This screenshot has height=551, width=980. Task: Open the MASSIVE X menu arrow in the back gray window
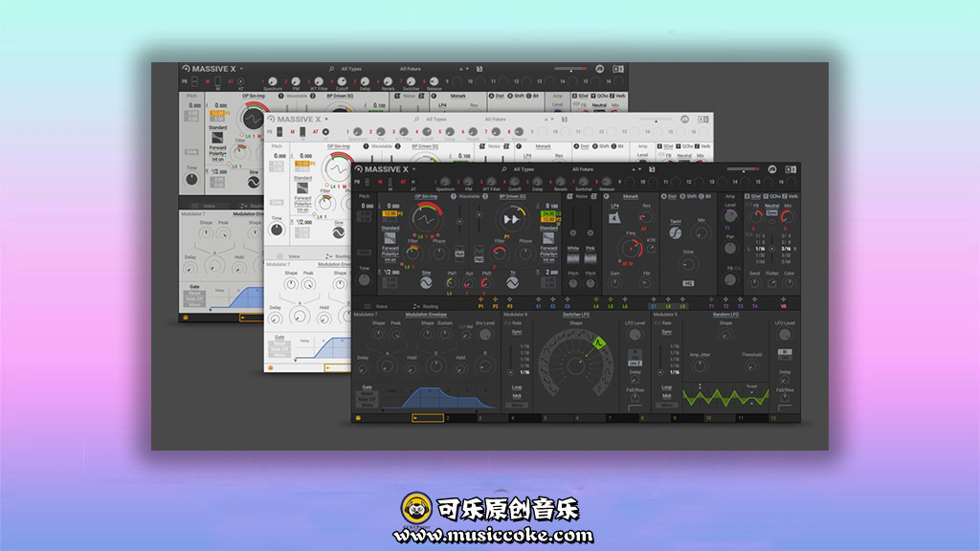click(241, 69)
